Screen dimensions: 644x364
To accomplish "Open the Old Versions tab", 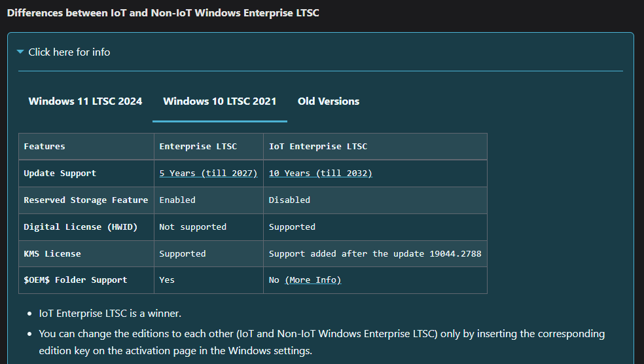I will 328,101.
